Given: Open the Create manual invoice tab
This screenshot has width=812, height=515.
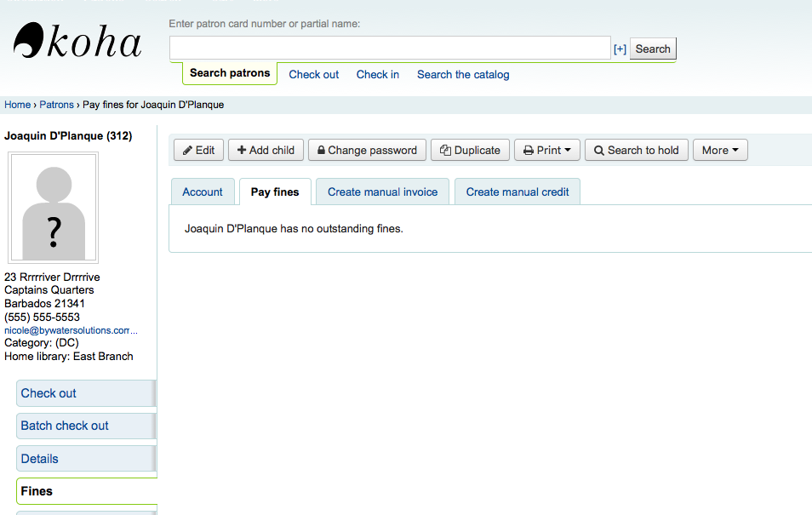Looking at the screenshot, I should pos(382,192).
